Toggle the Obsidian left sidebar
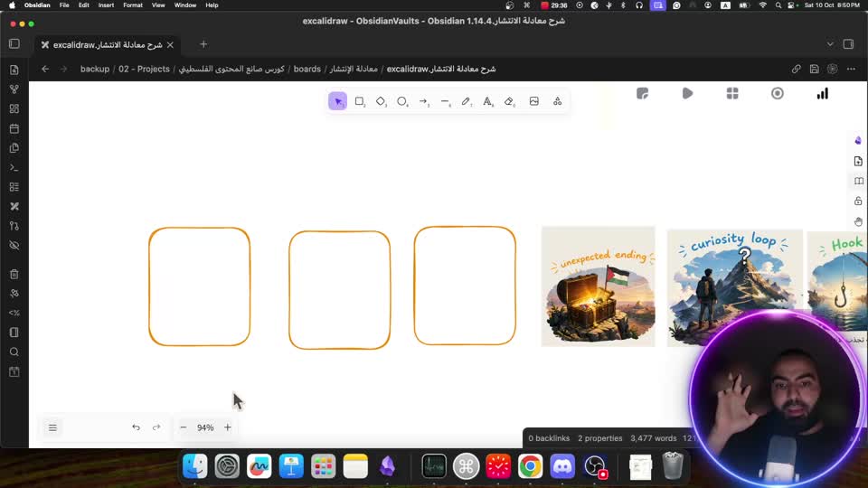Image resolution: width=868 pixels, height=488 pixels. (14, 44)
